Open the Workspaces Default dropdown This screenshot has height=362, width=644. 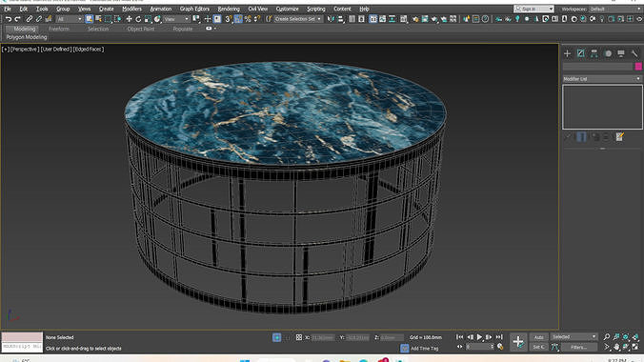615,9
